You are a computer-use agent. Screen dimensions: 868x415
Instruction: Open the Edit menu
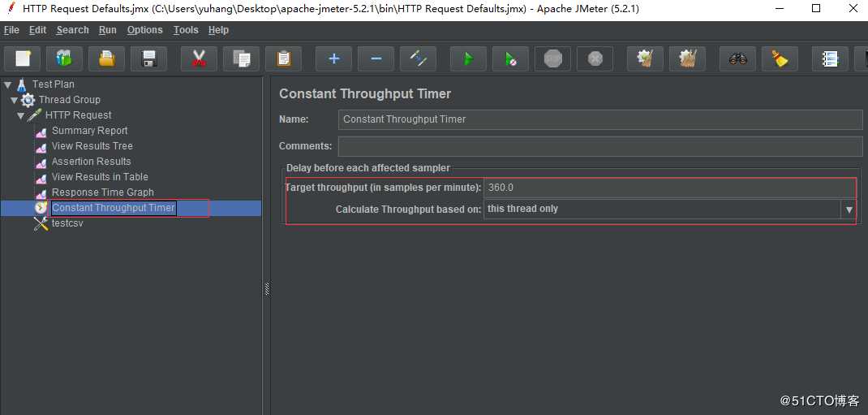[x=37, y=30]
